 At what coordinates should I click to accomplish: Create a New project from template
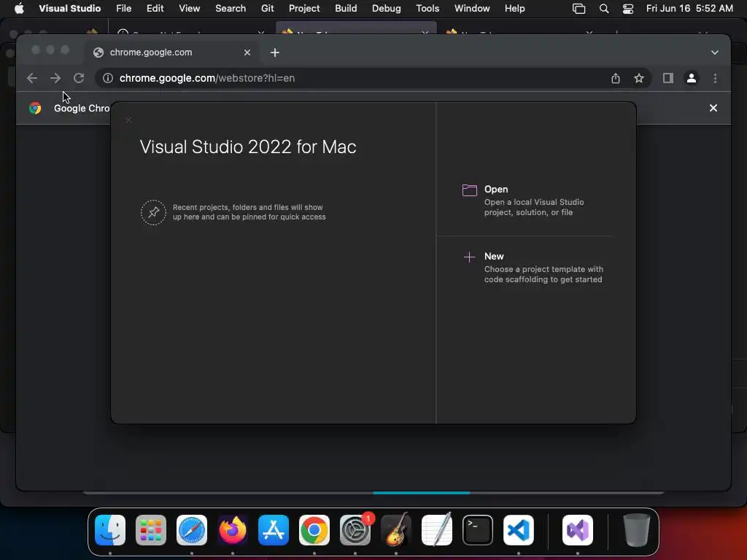533,268
